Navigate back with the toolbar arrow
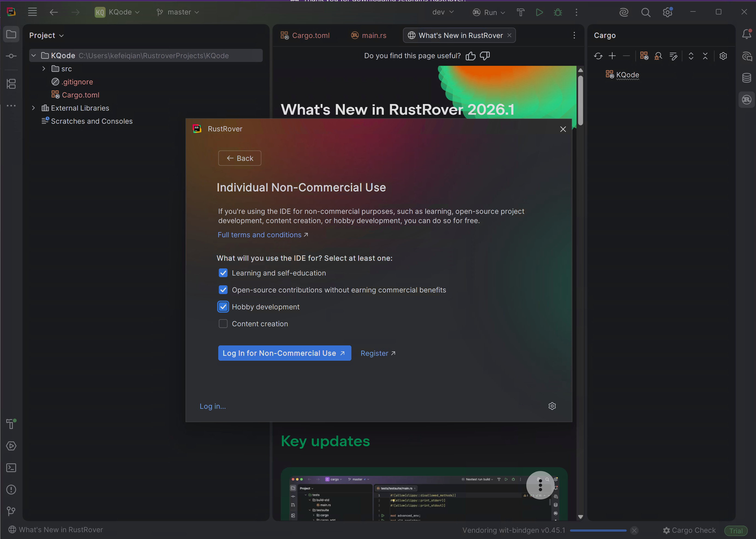756x539 pixels. [54, 12]
